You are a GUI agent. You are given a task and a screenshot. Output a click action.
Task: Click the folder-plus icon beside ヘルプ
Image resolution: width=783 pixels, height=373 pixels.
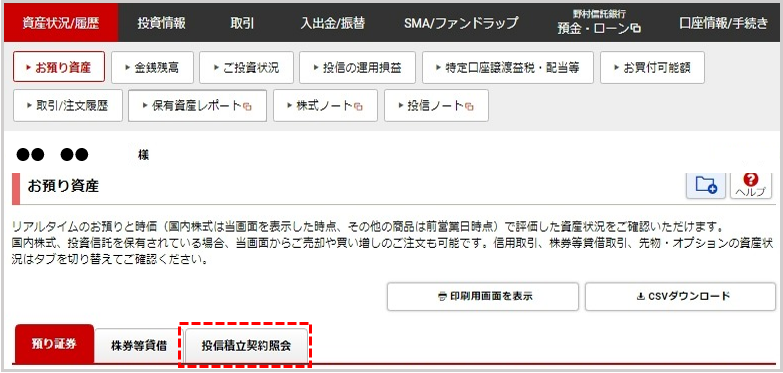pyautogui.click(x=706, y=186)
